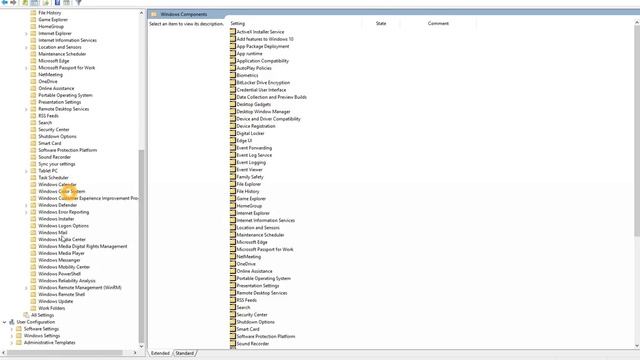This screenshot has width=640, height=360.
Task: Collapse the User Configuration node
Action: click(4, 322)
